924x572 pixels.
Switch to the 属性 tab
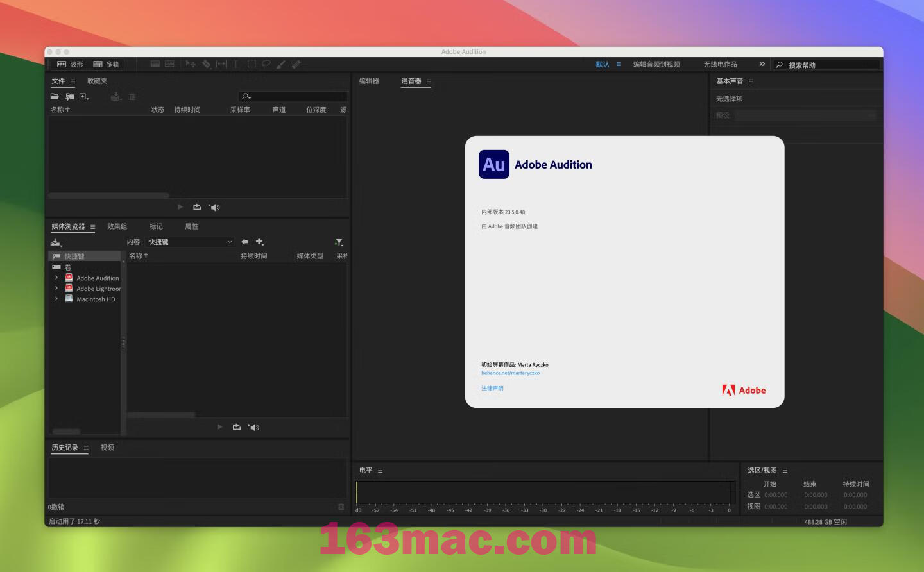(191, 226)
